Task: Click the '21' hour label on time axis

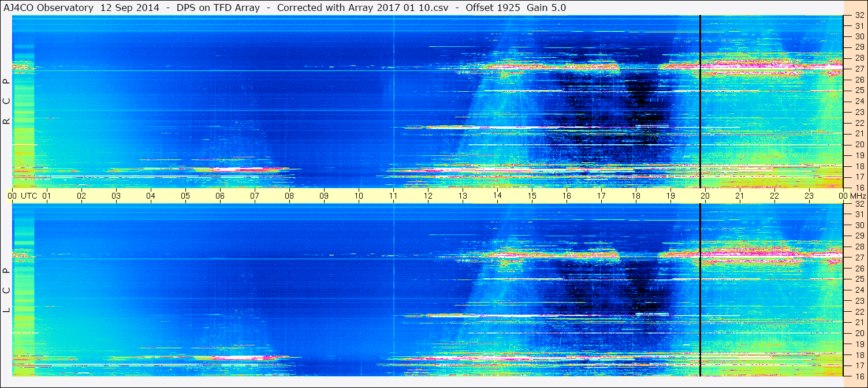Action: tap(740, 196)
